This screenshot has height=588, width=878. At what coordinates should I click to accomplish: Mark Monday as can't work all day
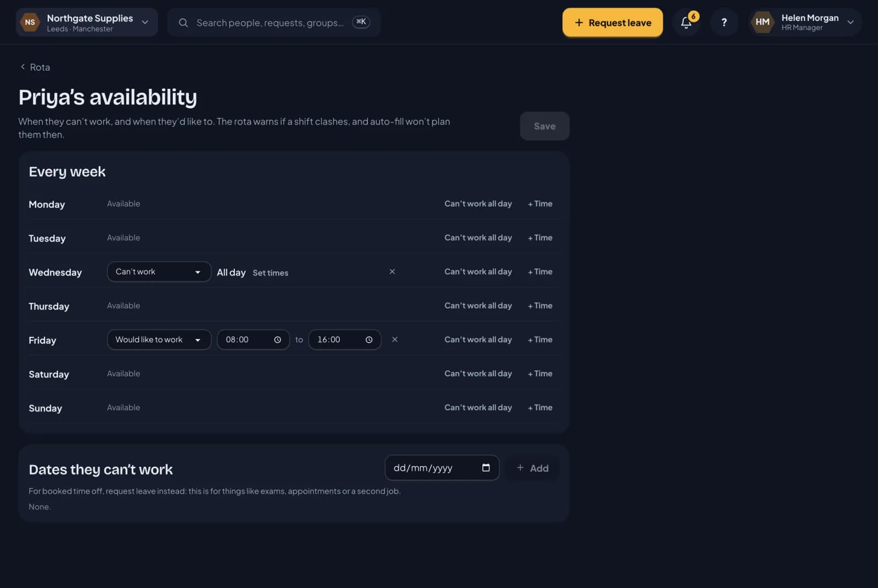[478, 203]
